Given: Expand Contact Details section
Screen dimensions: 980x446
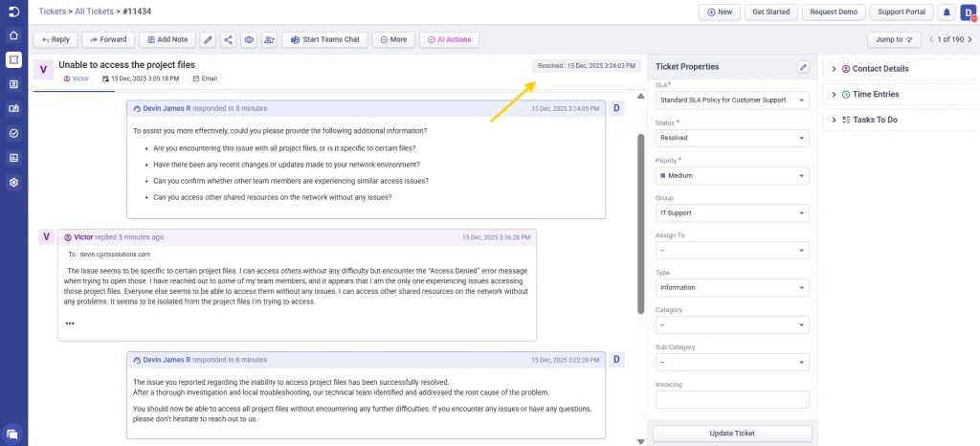Looking at the screenshot, I should 898,69.
